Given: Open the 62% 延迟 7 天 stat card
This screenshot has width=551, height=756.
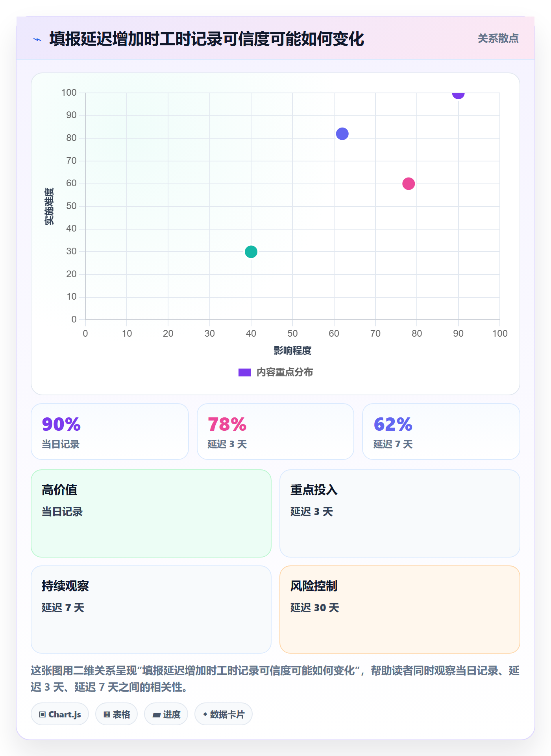Looking at the screenshot, I should click(441, 432).
